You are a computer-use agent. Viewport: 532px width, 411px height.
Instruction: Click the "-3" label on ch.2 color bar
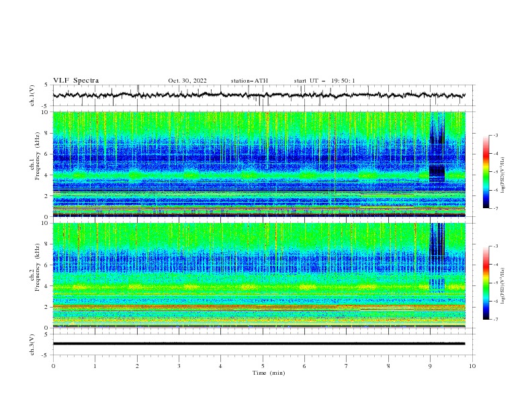click(x=496, y=246)
